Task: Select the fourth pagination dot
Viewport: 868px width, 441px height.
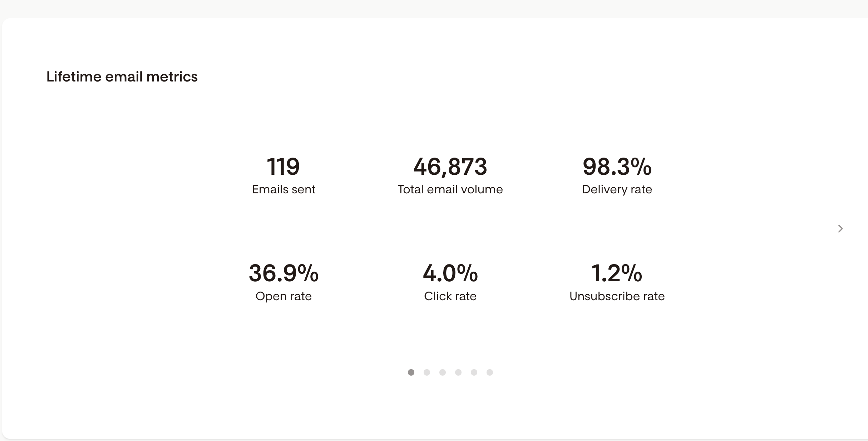Action: click(x=458, y=372)
